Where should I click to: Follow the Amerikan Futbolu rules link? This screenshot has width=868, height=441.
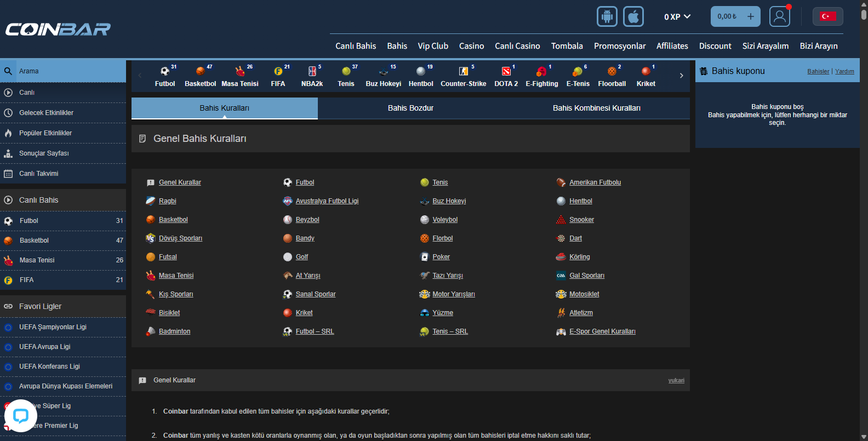595,182
